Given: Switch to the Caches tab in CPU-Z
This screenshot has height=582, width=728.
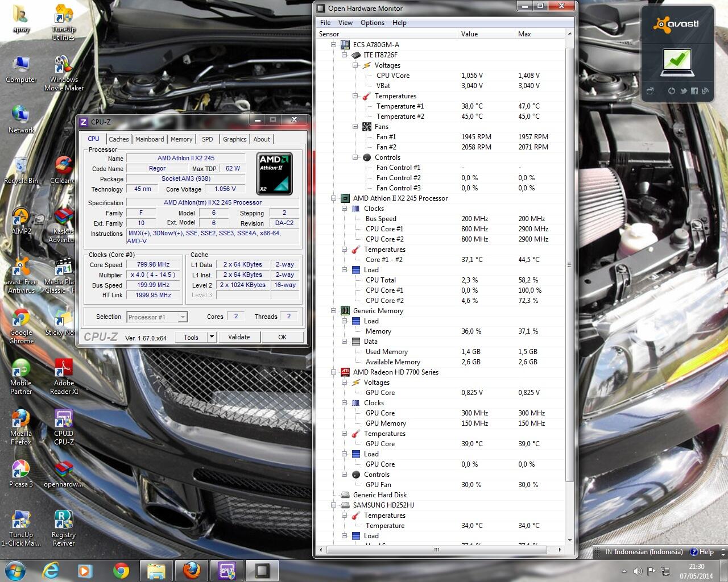Looking at the screenshot, I should [119, 139].
